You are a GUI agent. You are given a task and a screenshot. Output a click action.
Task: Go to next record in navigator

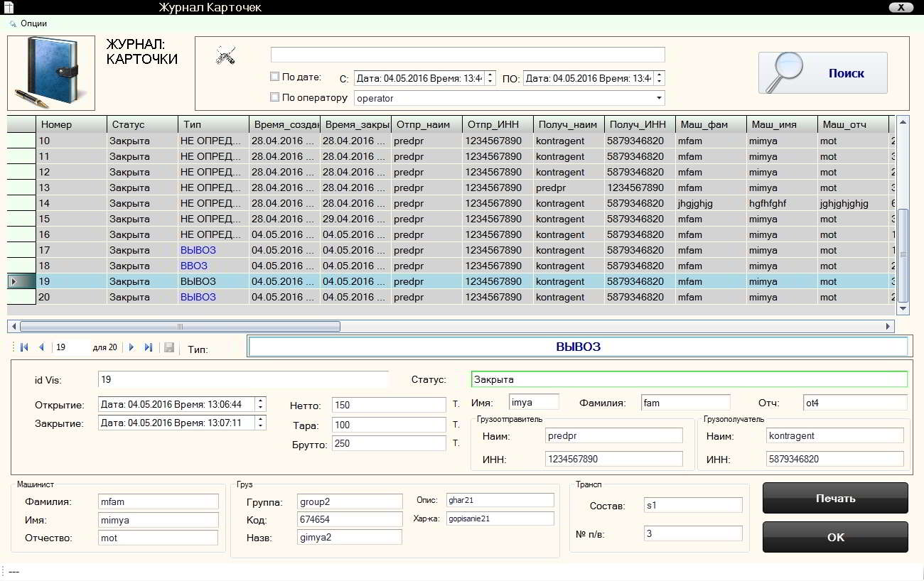point(131,347)
